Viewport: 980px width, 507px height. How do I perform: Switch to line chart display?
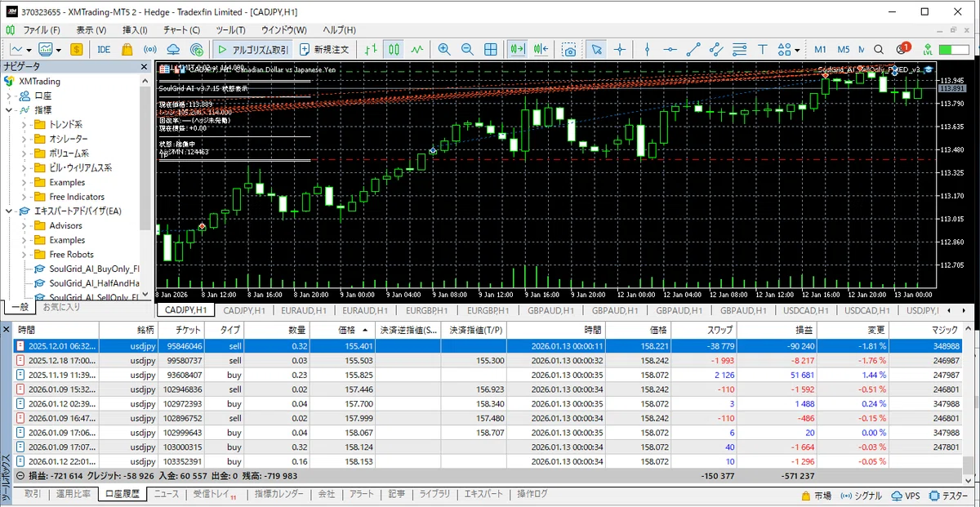click(x=417, y=49)
